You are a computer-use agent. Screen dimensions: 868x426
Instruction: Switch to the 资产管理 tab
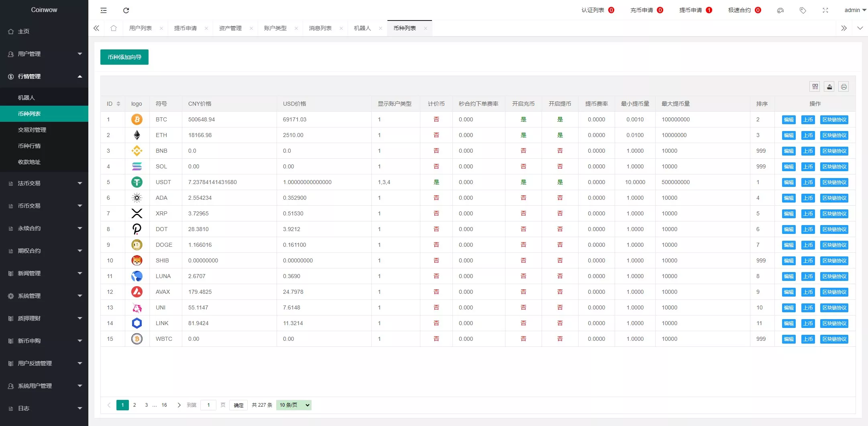(230, 28)
